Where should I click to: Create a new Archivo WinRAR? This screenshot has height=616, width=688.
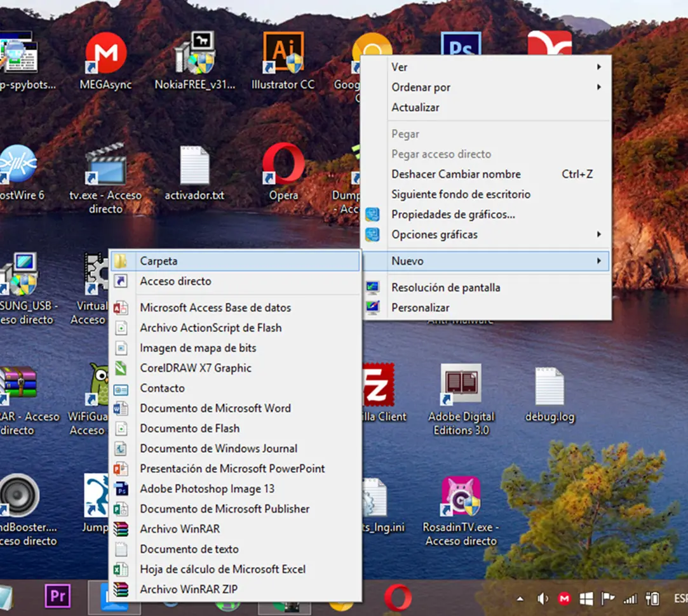235,529
